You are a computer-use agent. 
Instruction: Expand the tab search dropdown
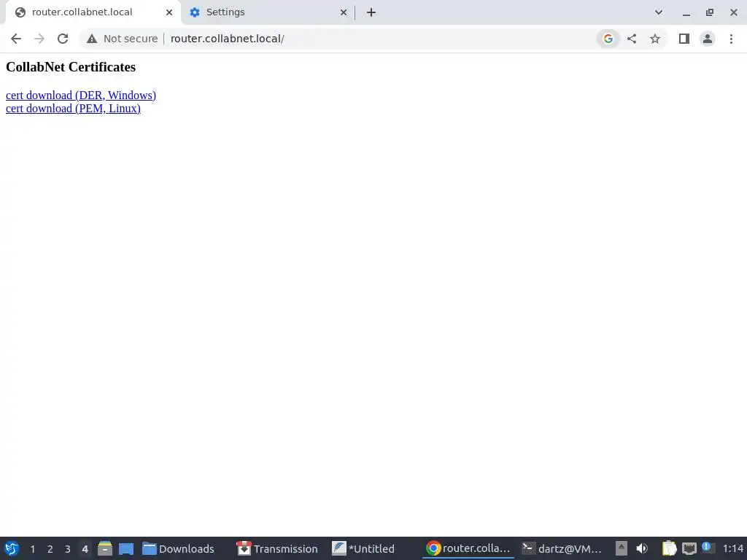tap(659, 12)
